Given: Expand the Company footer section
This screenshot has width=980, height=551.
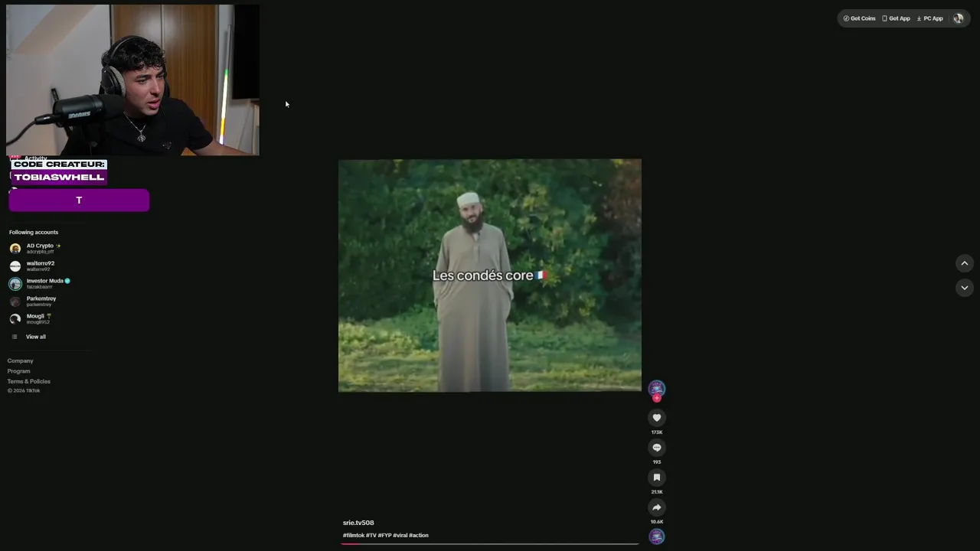Looking at the screenshot, I should click(x=21, y=360).
